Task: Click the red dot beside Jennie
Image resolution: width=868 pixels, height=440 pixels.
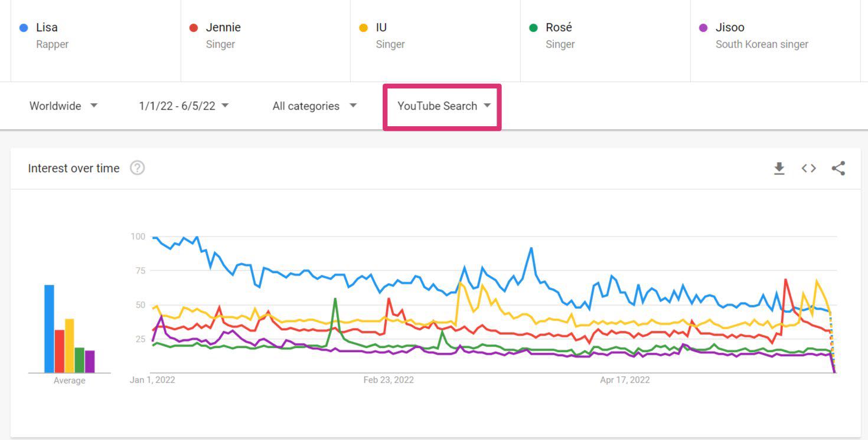Action: pyautogui.click(x=194, y=28)
